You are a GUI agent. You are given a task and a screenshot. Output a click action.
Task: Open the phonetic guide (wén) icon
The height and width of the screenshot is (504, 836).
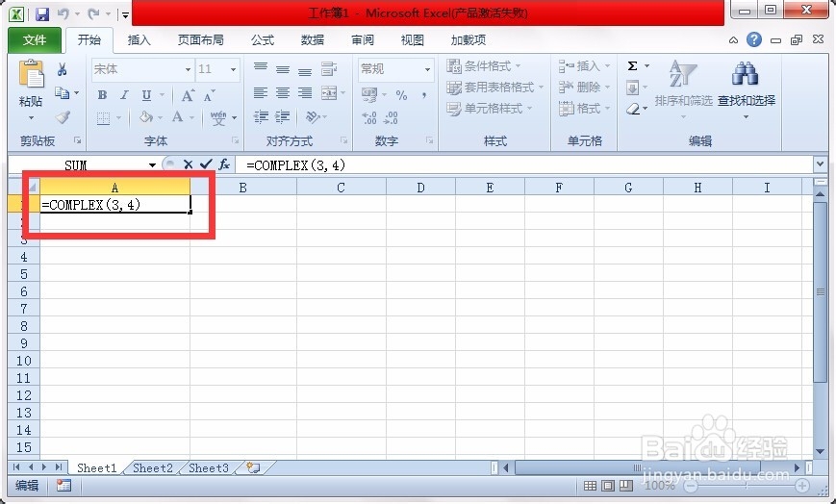[x=218, y=117]
